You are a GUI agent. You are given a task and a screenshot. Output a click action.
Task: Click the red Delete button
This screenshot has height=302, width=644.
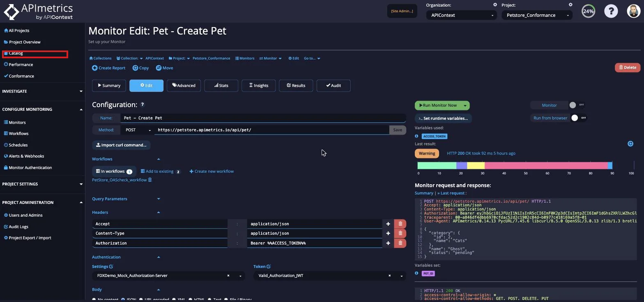[627, 67]
